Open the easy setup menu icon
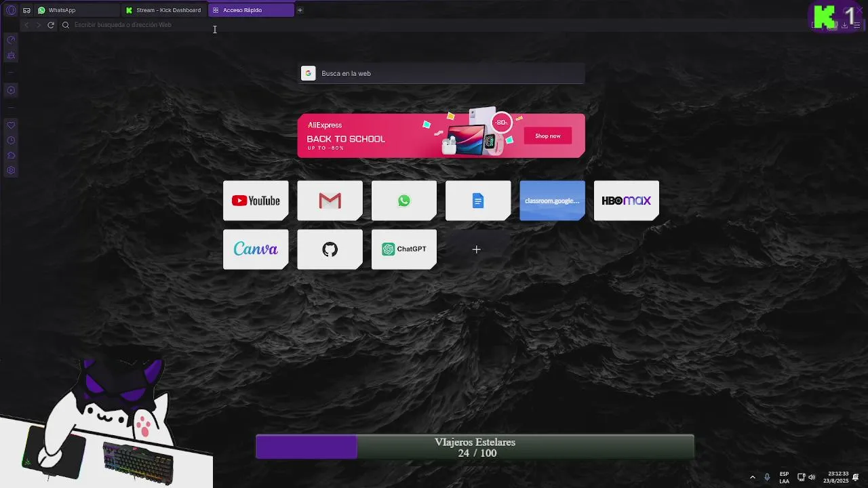868x488 pixels. [856, 25]
